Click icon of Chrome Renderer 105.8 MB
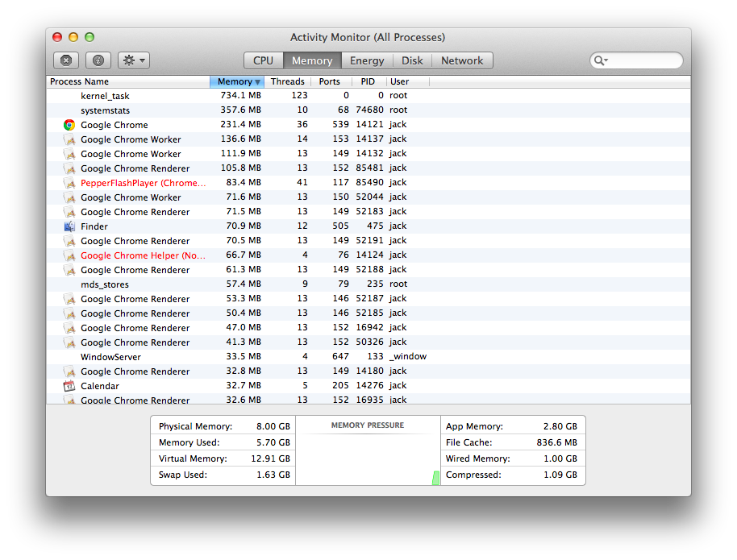 [69, 168]
